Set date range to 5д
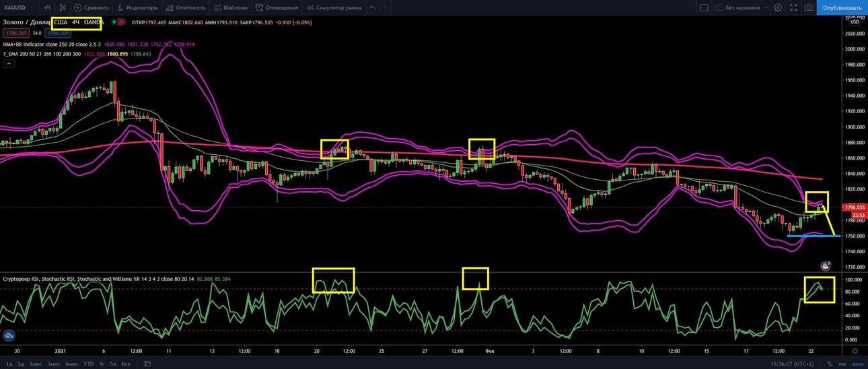Image resolution: width=868 pixels, height=369 pixels. 20,364
